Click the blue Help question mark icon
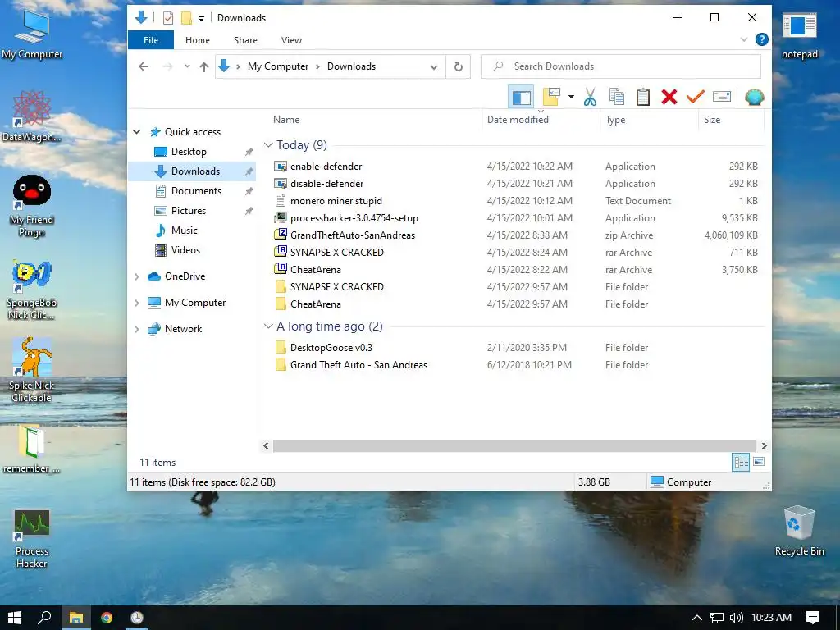Viewport: 840px width, 630px height. tap(761, 39)
